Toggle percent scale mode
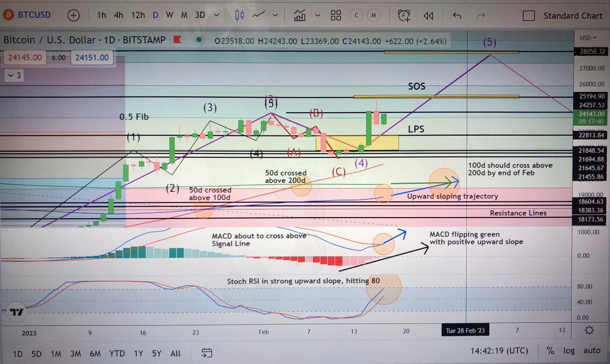 coord(550,350)
